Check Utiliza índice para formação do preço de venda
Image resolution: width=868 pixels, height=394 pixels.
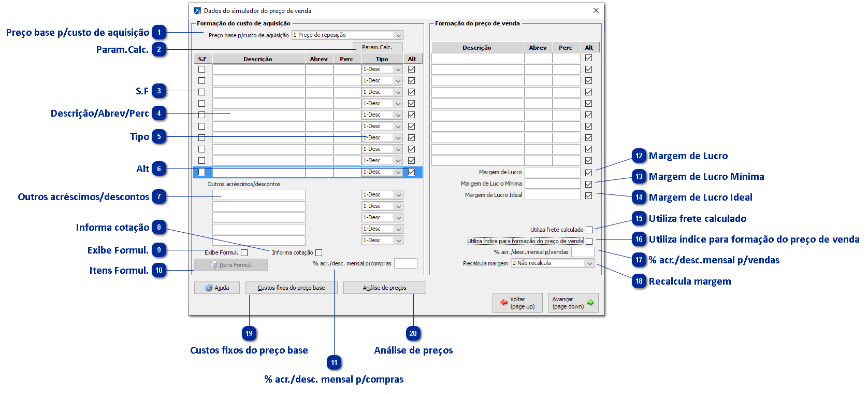tap(589, 242)
